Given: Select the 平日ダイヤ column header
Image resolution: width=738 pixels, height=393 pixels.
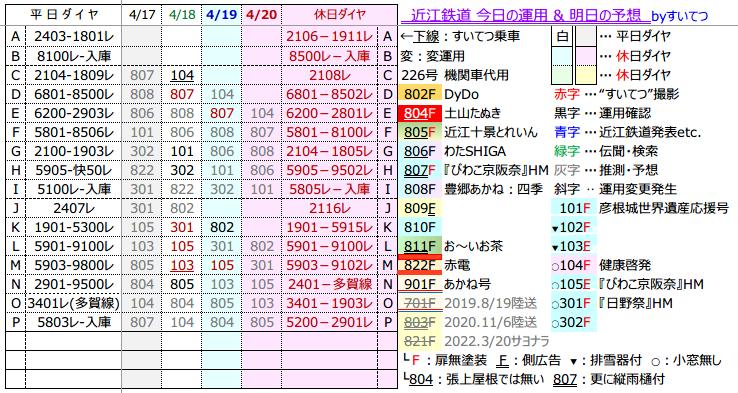Looking at the screenshot, I should click(x=64, y=15).
